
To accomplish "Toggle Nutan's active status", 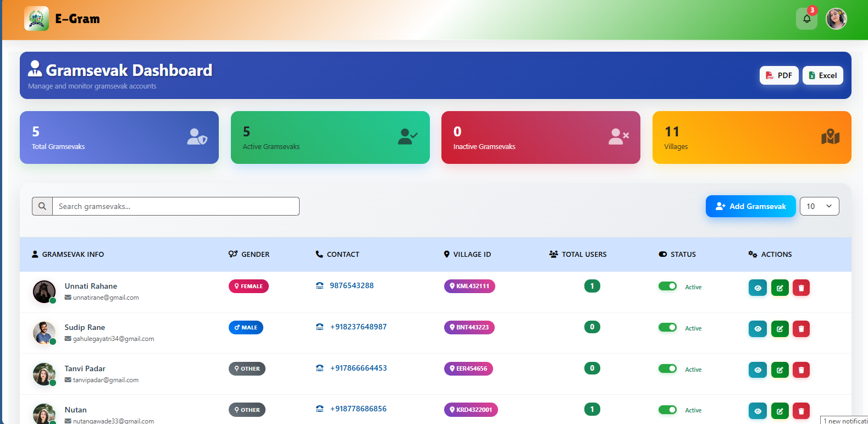I will [667, 410].
